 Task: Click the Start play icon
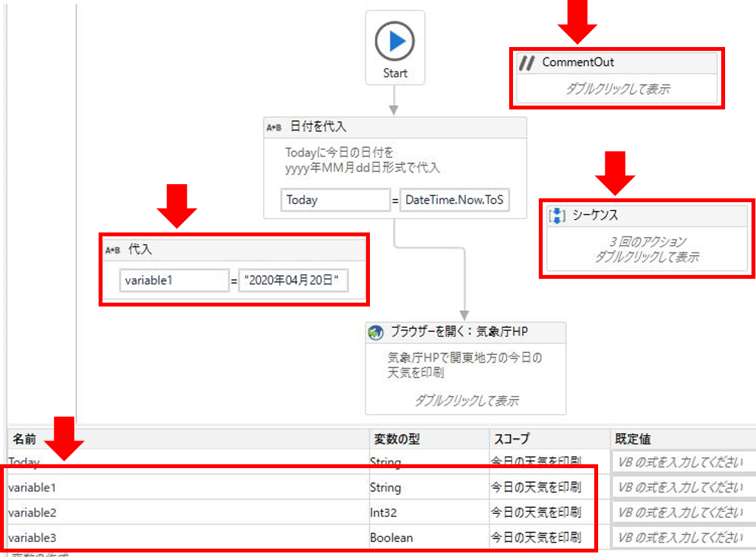[394, 41]
